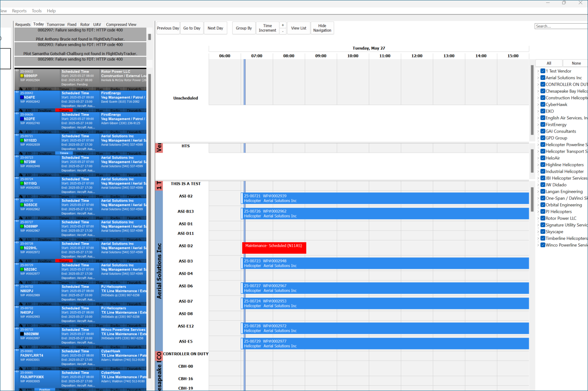This screenshot has height=391, width=588.
Task: Uncheck the FirstEnergy vendor checkbox
Action: pos(543,124)
